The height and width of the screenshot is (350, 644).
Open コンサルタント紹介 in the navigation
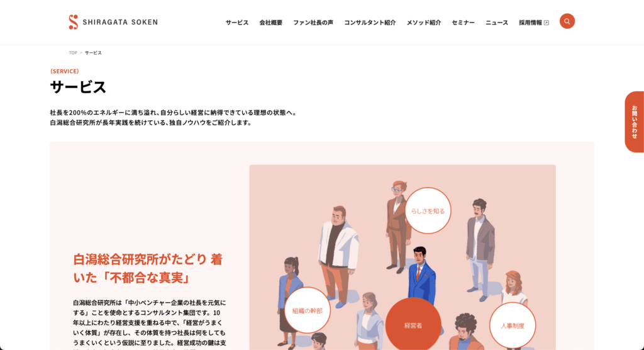tap(370, 23)
